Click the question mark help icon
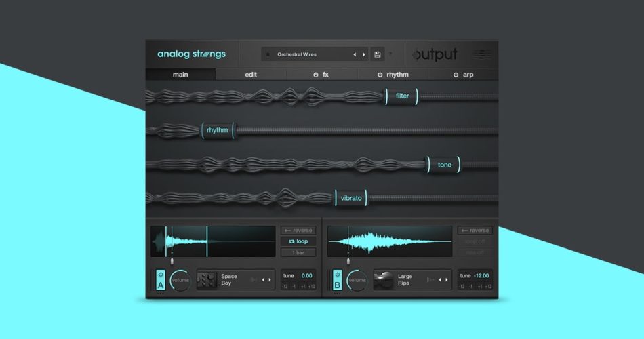This screenshot has height=339, width=644. click(x=390, y=54)
